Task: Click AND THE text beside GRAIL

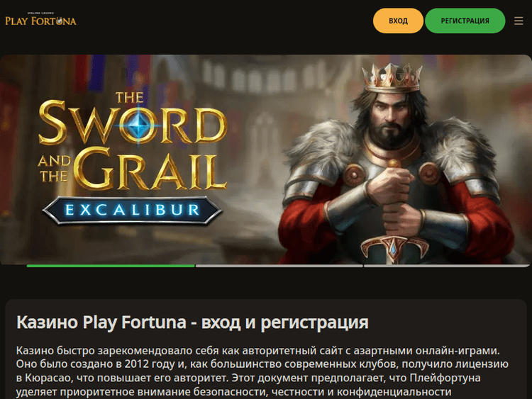Action: (55, 169)
